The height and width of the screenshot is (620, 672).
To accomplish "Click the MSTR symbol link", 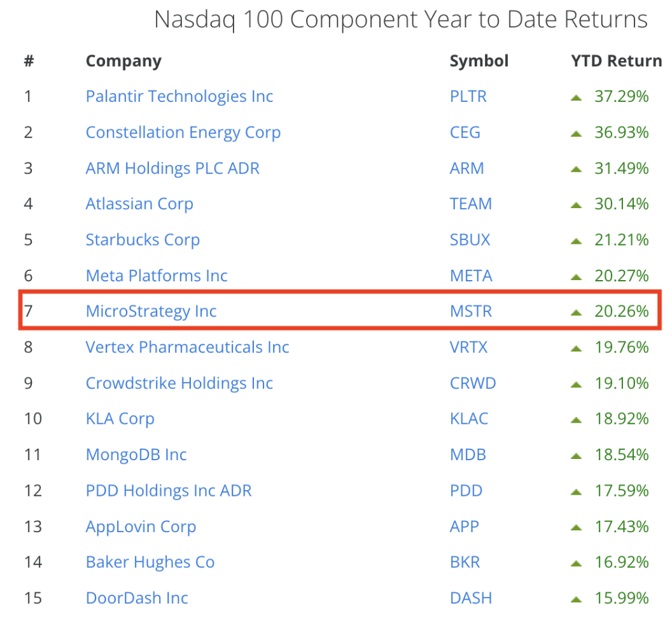I will pyautogui.click(x=470, y=311).
